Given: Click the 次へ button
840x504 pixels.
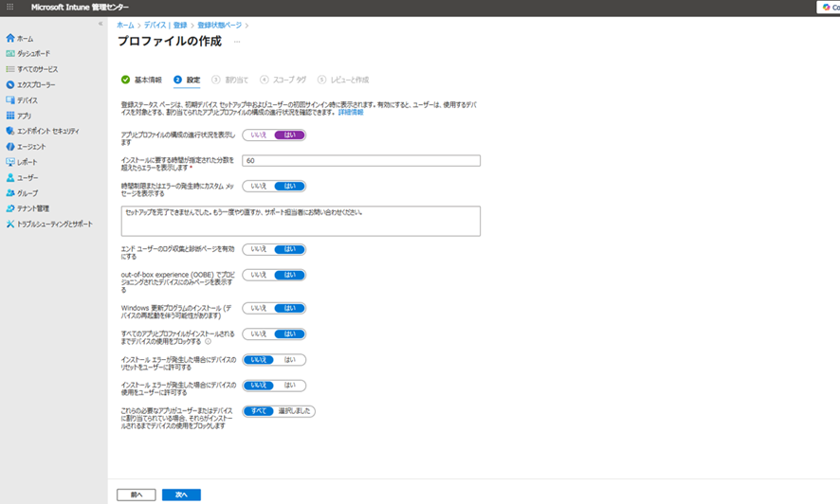Looking at the screenshot, I should [181, 495].
